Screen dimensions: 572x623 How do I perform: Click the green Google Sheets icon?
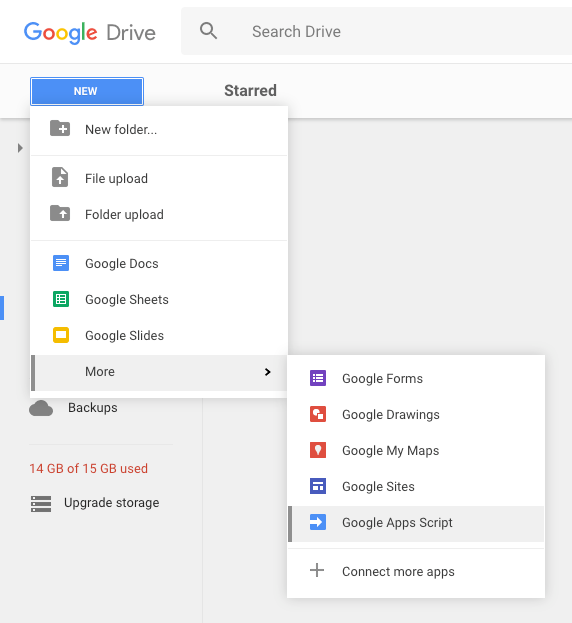61,299
